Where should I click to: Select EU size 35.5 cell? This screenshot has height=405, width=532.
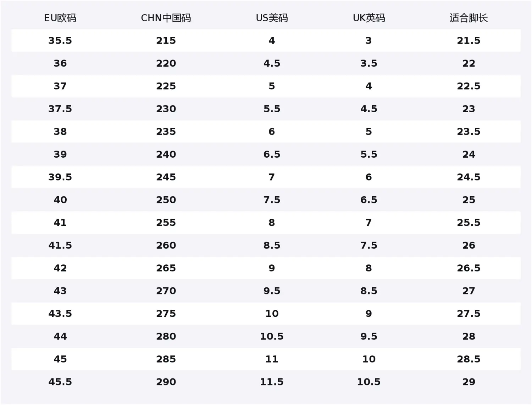click(60, 41)
